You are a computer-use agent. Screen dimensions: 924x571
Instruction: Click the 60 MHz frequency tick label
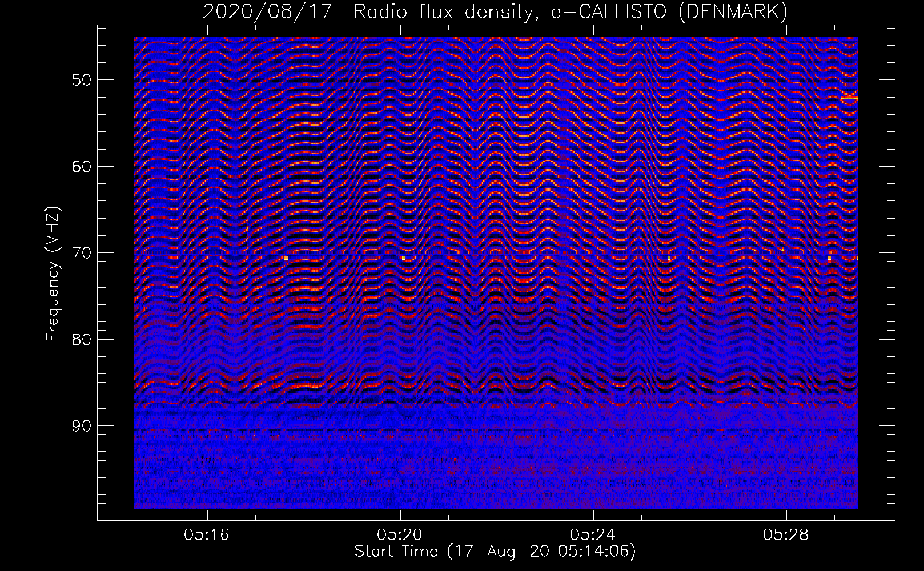click(x=82, y=166)
